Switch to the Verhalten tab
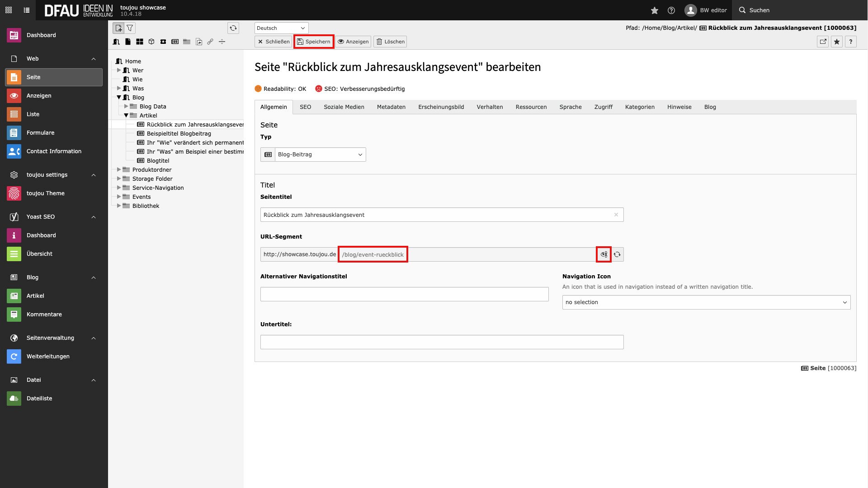The height and width of the screenshot is (488, 868). click(x=490, y=107)
